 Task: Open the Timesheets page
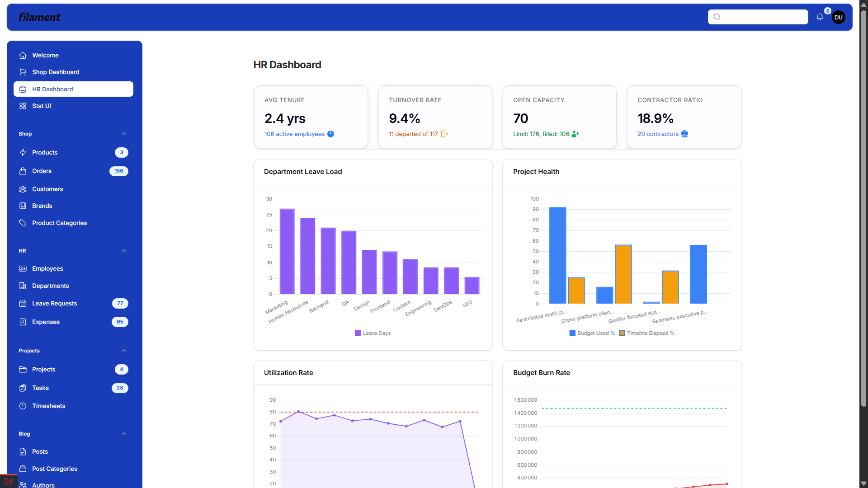(x=73, y=406)
